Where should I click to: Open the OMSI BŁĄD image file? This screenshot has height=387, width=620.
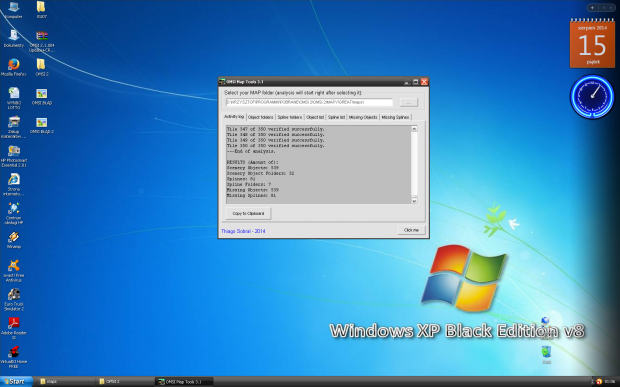click(42, 96)
